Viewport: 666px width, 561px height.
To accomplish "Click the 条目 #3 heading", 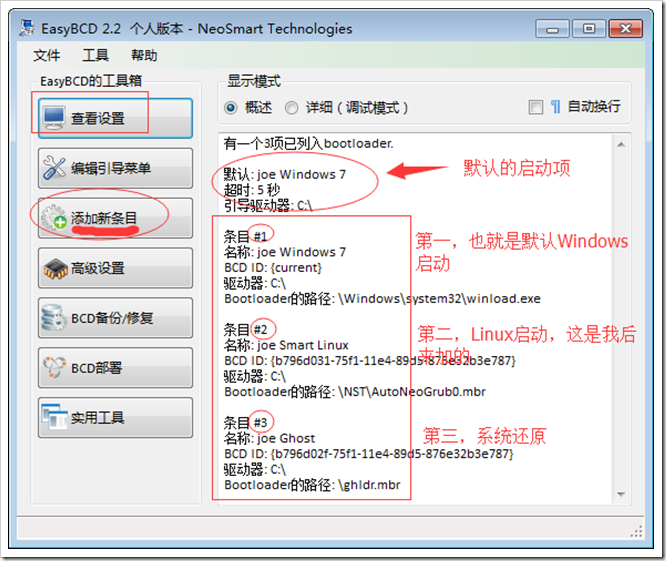I will coord(245,423).
